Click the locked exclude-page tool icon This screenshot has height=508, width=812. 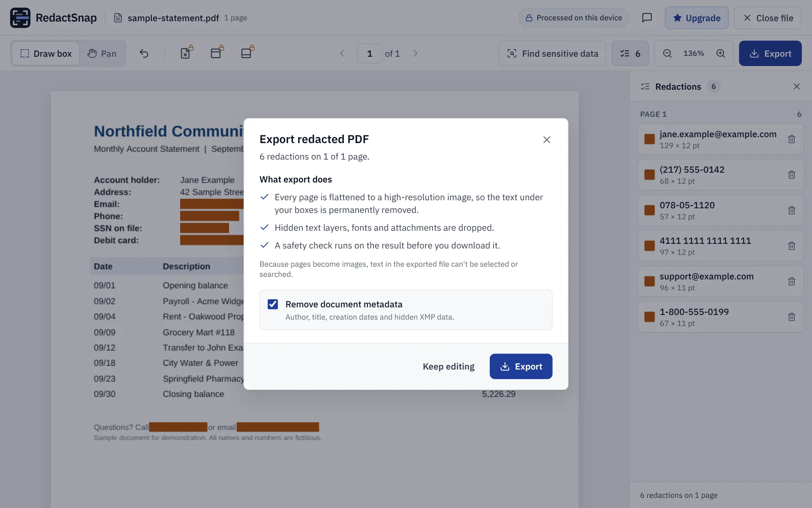point(186,53)
